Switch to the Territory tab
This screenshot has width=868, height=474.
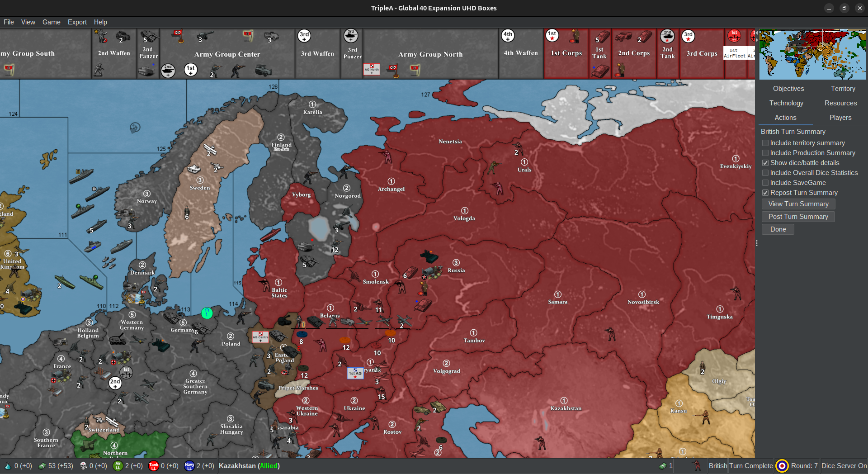[x=843, y=89]
